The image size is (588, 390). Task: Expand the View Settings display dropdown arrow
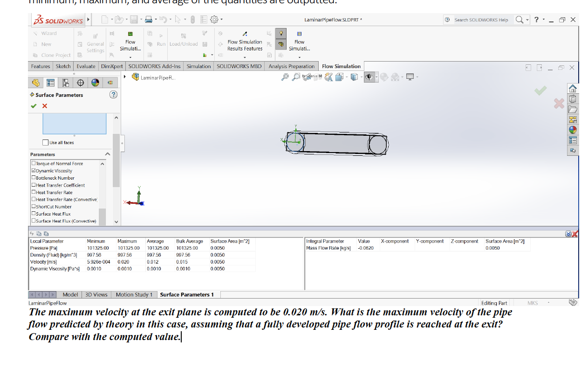tap(417, 77)
